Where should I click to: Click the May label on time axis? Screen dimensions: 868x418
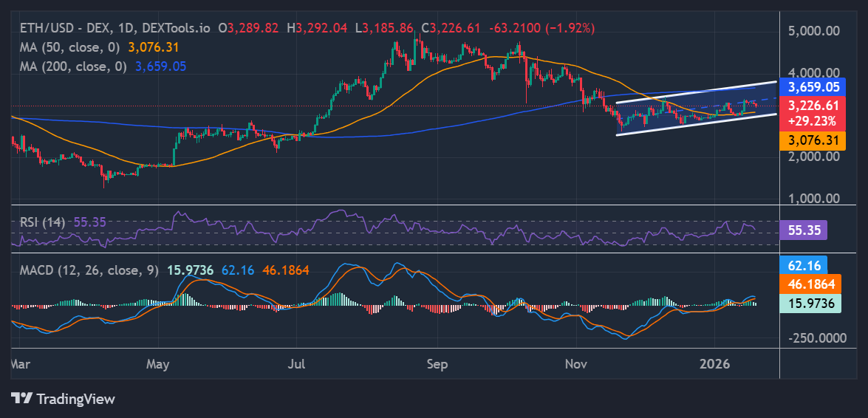[158, 365]
